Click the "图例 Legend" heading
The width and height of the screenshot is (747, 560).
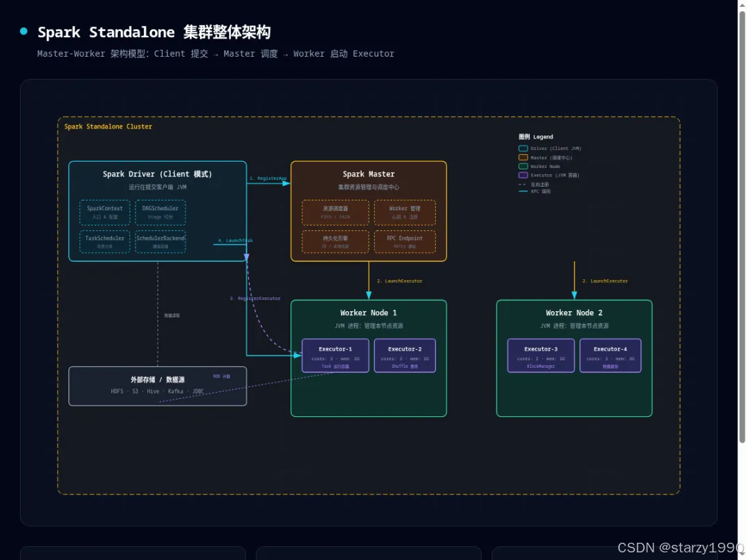pos(536,137)
